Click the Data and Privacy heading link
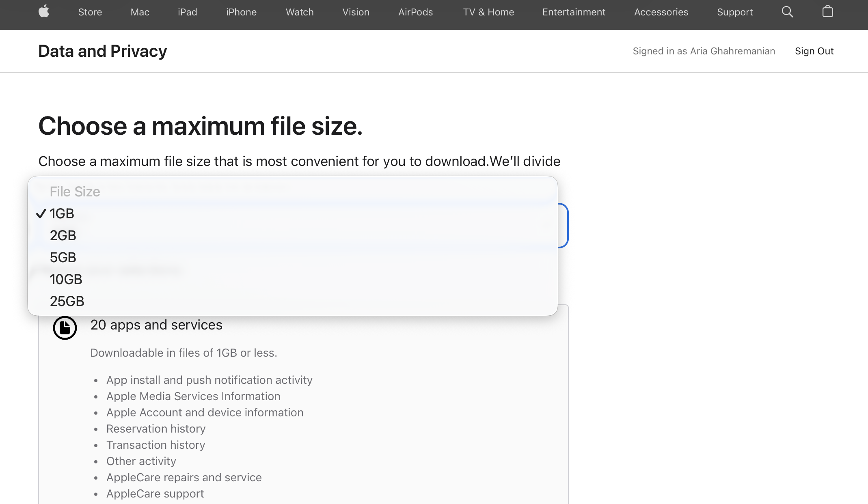 click(103, 51)
